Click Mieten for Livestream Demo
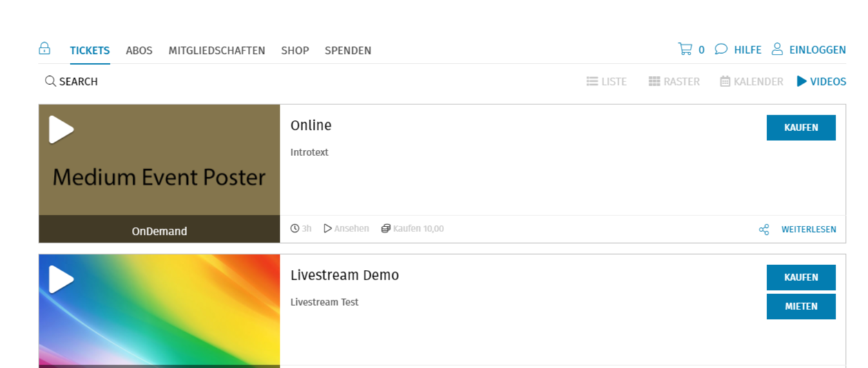 pos(801,307)
